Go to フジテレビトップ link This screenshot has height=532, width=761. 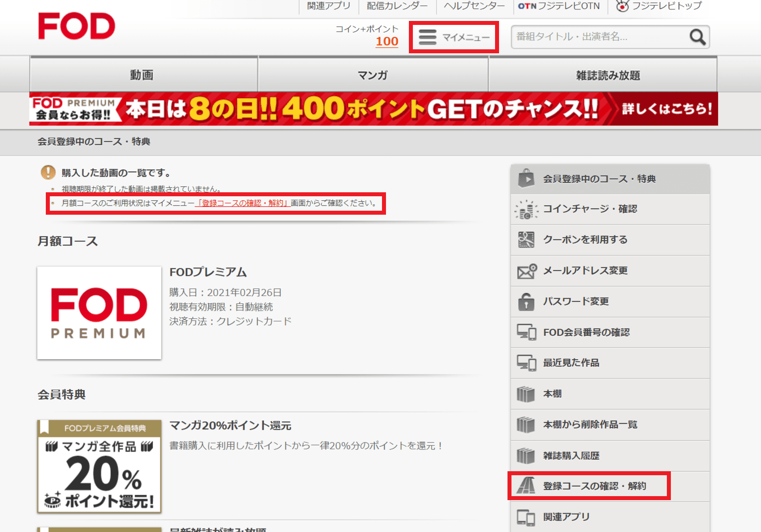(658, 6)
